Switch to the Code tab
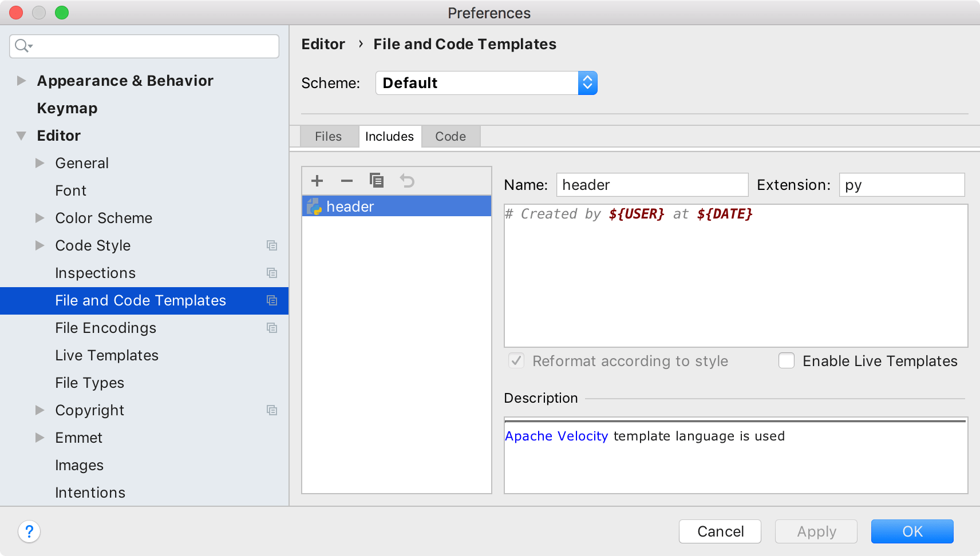This screenshot has width=980, height=556. (x=451, y=136)
